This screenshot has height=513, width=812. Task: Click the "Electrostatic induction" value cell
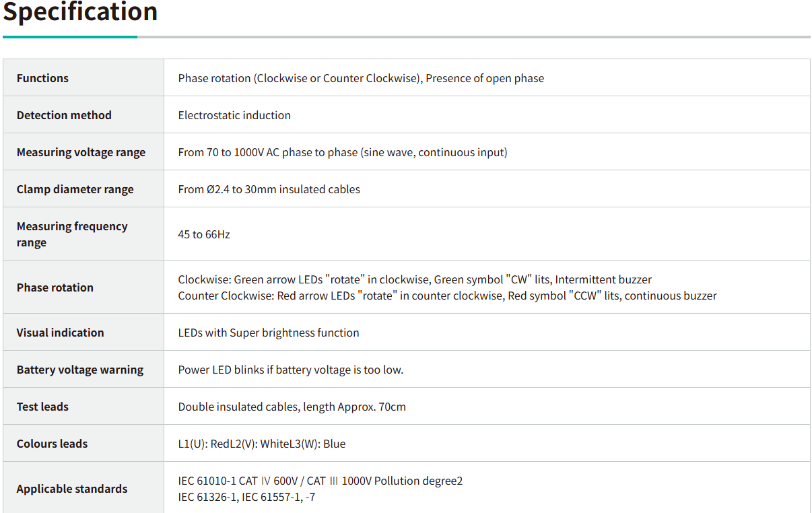coord(234,115)
